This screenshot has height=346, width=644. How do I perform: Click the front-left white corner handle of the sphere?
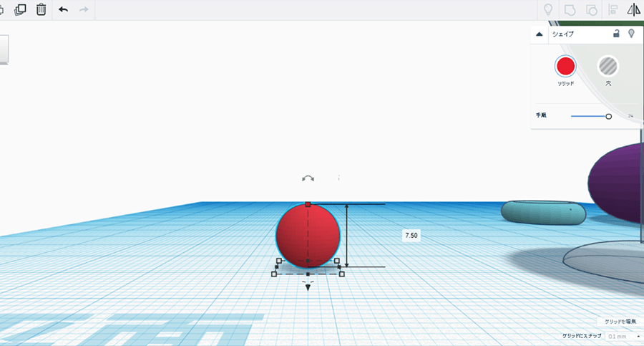pyautogui.click(x=274, y=274)
